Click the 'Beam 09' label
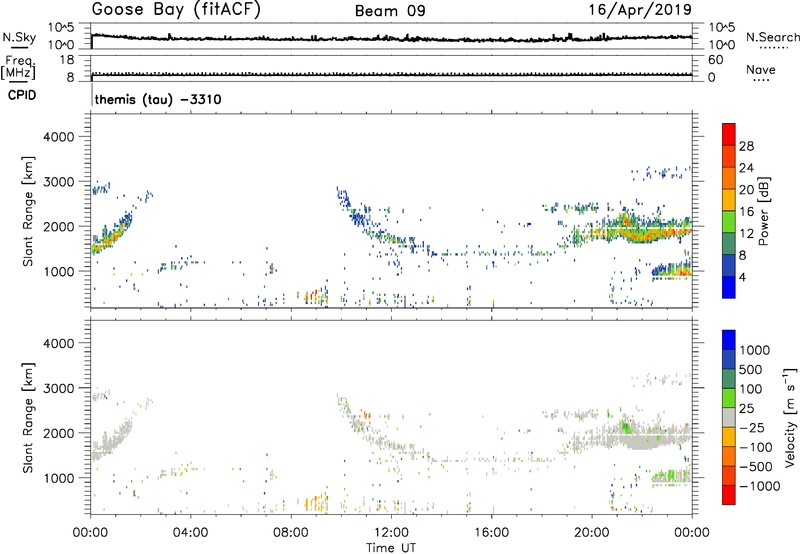This screenshot has width=800, height=554. tap(390, 11)
